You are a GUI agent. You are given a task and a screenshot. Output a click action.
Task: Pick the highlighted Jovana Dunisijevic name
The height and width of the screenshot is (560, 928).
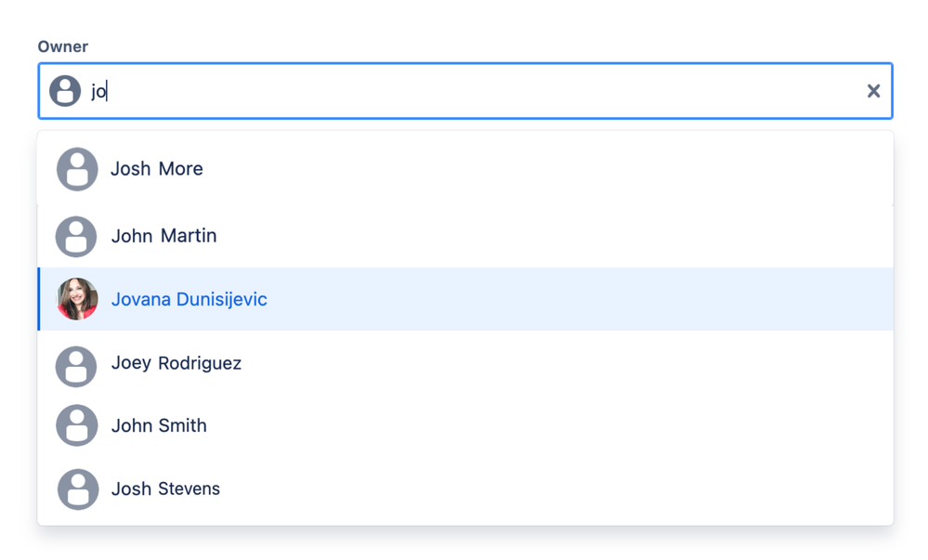[190, 300]
